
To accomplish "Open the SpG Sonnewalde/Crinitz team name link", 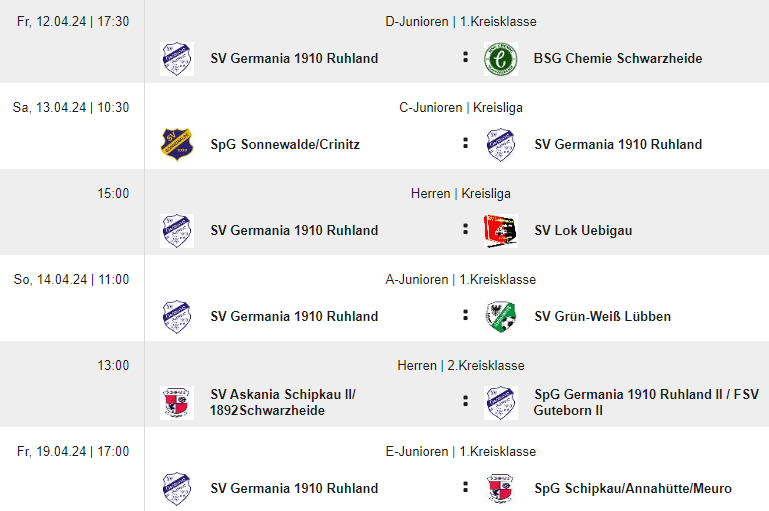I will 285,145.
